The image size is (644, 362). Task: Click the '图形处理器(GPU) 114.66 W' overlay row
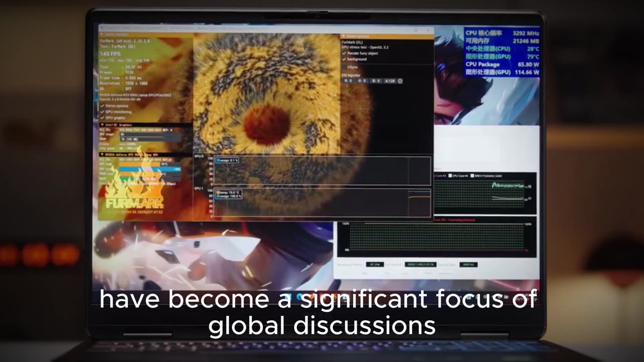tap(502, 72)
